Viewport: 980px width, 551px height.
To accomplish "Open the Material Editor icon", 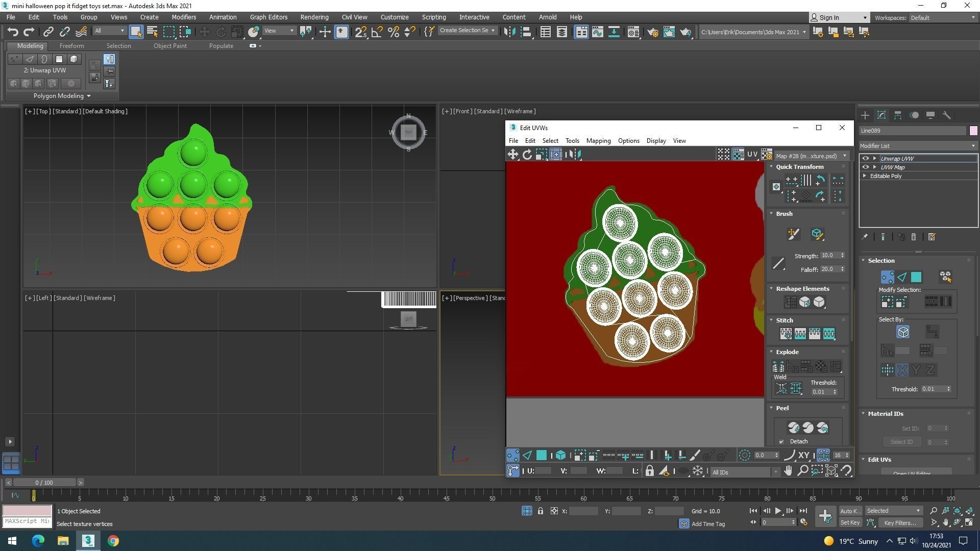I will coord(633,32).
